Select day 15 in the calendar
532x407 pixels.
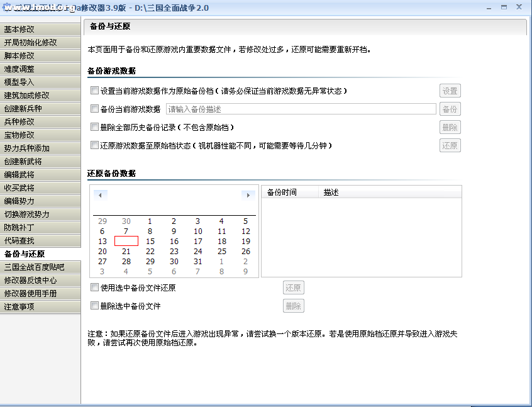150,241
